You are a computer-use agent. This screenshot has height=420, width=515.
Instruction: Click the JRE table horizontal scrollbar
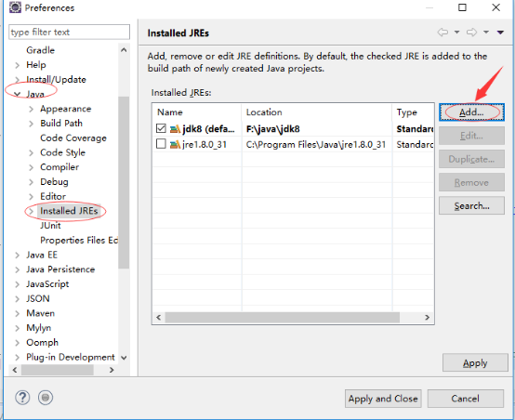(x=283, y=317)
